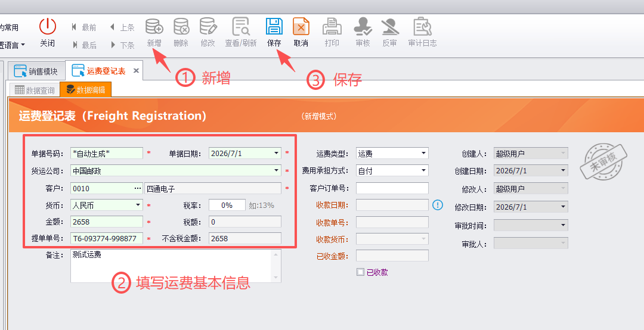The image size is (644, 330).
Task: Click the 不含税金额 field
Action: (245, 238)
